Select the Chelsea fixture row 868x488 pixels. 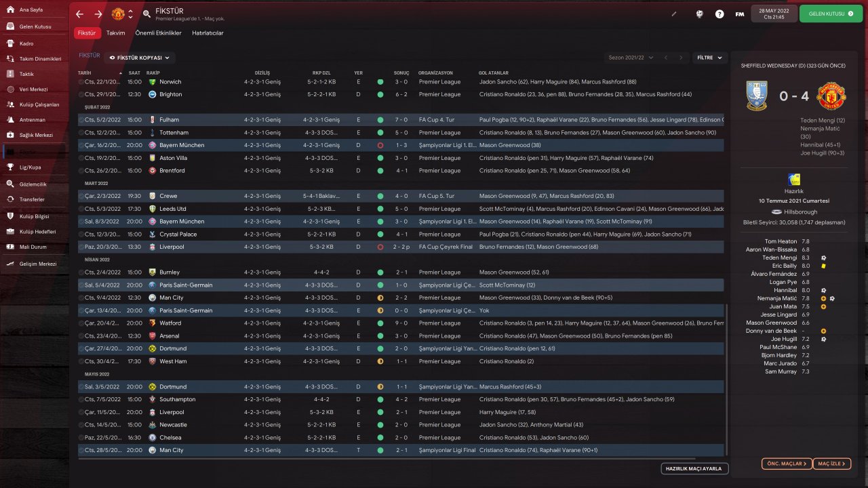click(401, 438)
